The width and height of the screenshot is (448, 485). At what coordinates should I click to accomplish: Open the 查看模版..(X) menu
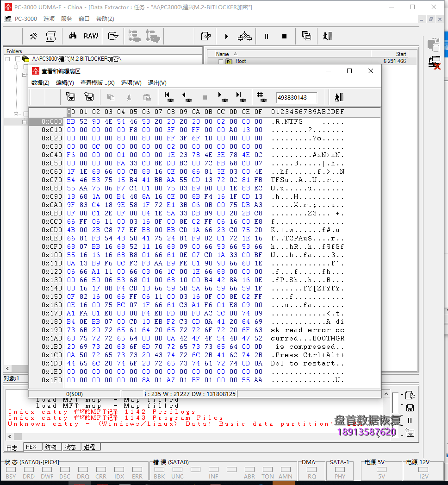pyautogui.click(x=97, y=83)
